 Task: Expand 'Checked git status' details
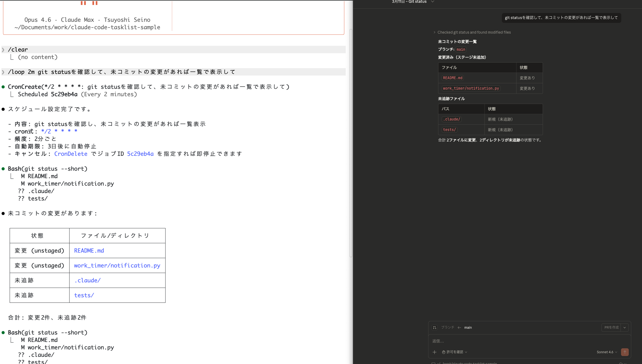(x=435, y=32)
